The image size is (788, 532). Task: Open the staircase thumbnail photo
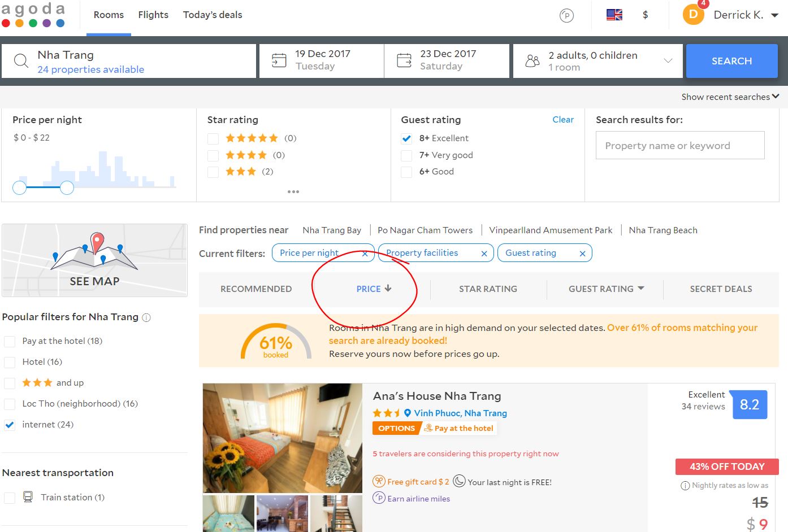[336, 513]
